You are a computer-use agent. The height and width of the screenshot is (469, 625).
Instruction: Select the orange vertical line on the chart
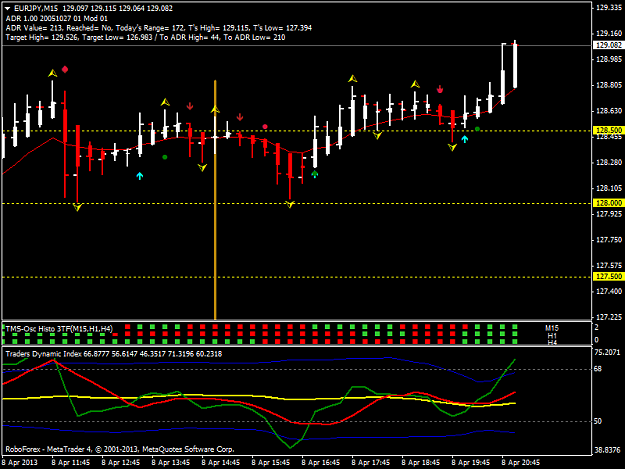(215, 199)
